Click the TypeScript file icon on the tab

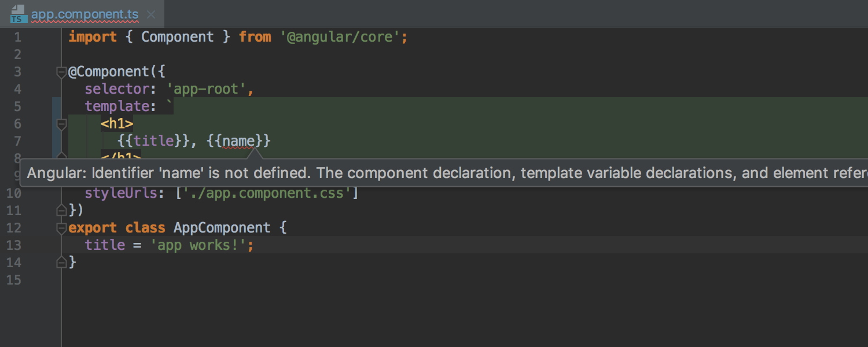click(x=19, y=14)
